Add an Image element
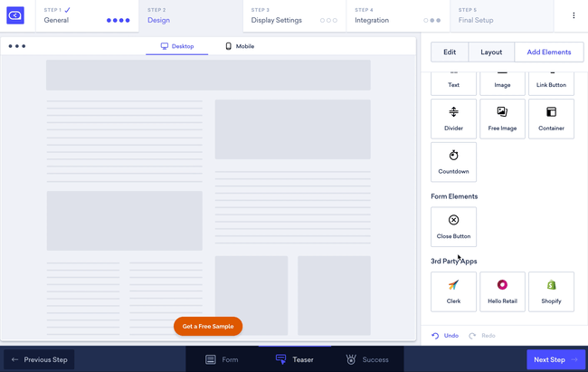Image resolution: width=588 pixels, height=372 pixels. [502, 83]
